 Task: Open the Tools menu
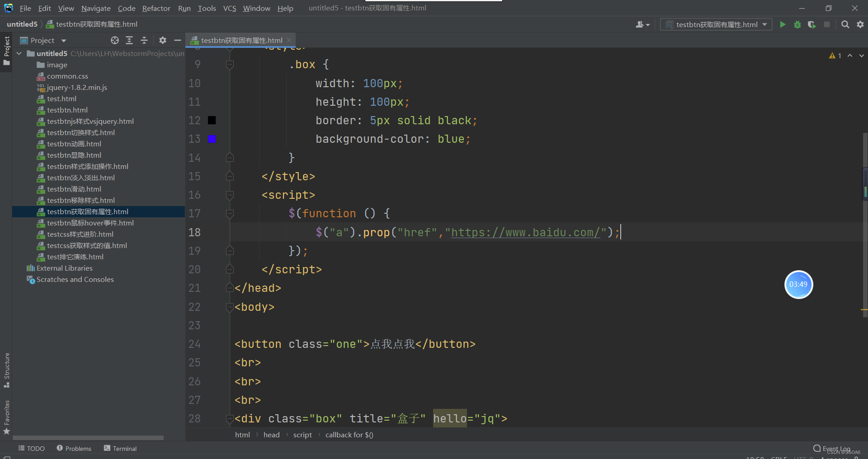(207, 8)
